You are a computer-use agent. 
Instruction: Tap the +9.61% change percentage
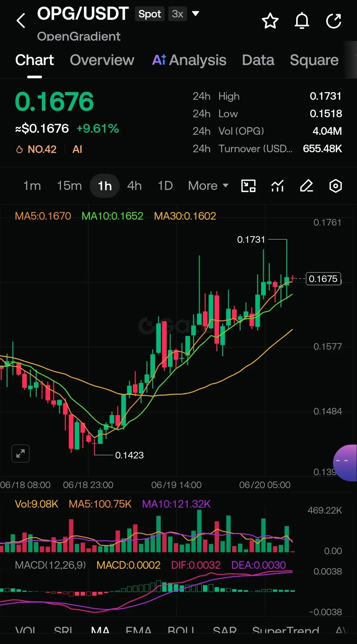click(98, 128)
